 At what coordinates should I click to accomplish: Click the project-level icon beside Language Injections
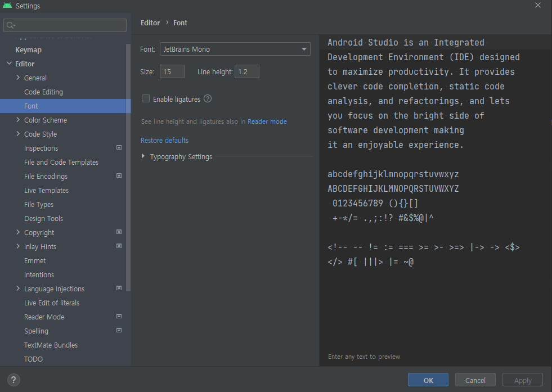119,288
